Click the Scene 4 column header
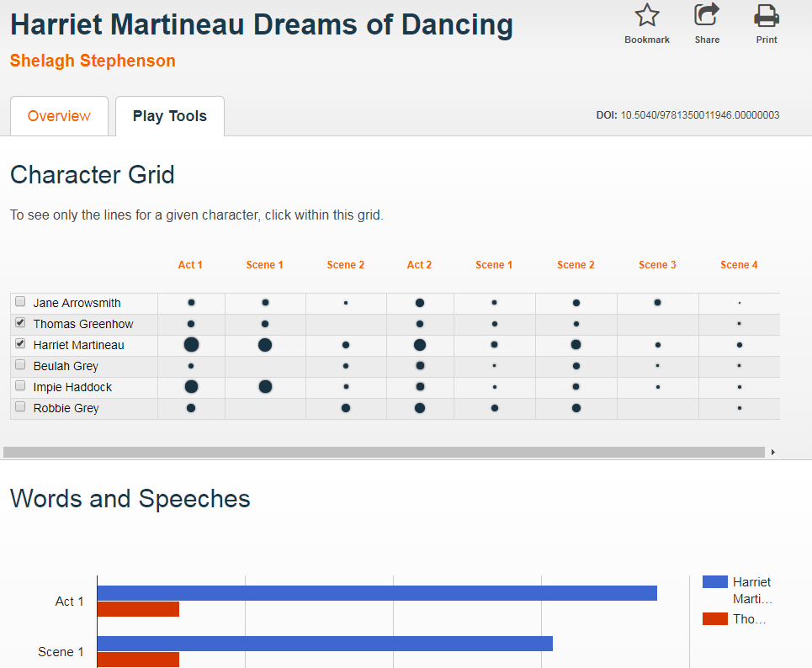This screenshot has width=812, height=668. coord(739,265)
